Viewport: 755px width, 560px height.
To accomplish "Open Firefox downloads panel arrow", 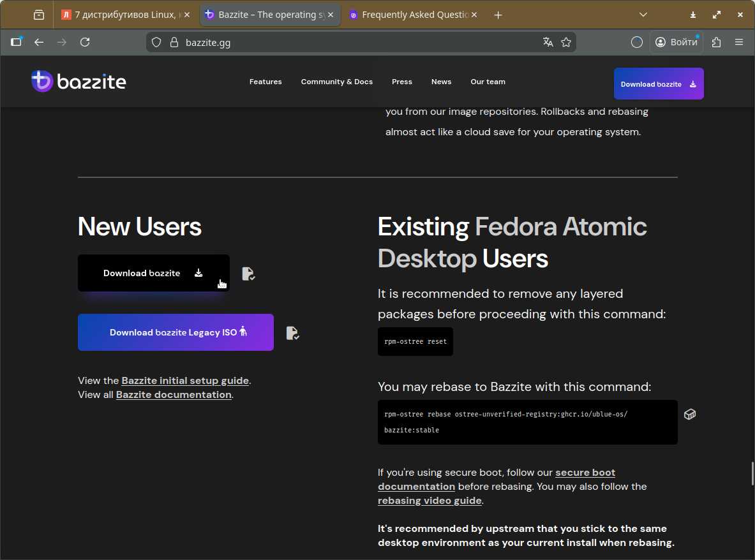I will pos(693,15).
